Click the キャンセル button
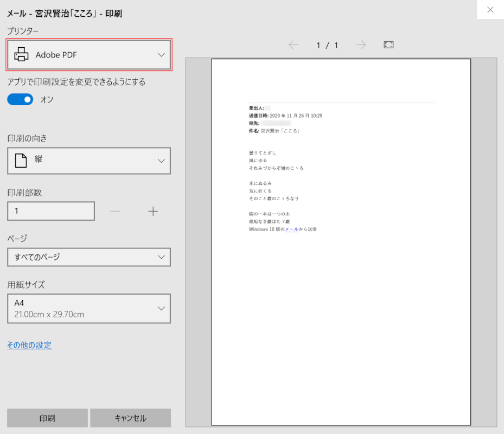Viewport: 504px width, 434px height. 130,418
